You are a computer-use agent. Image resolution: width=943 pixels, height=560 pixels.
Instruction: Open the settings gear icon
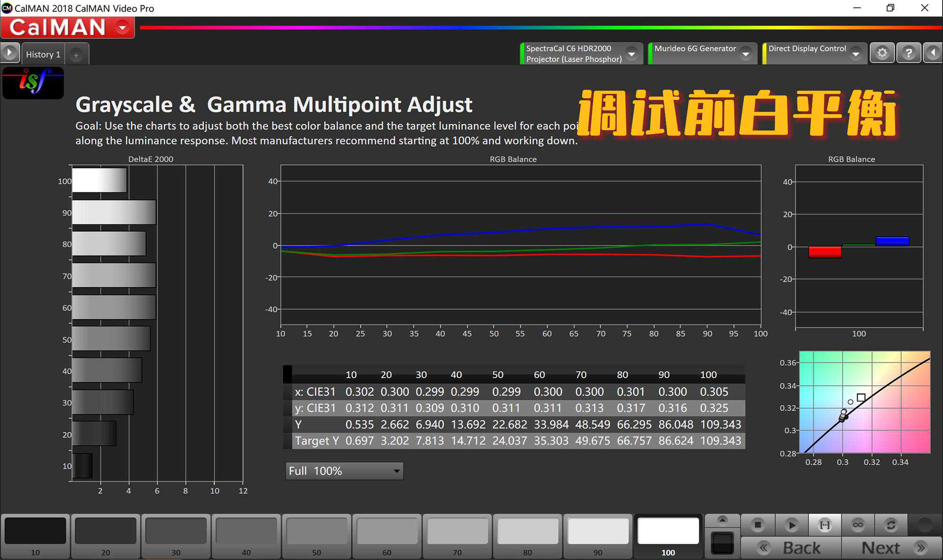[882, 53]
